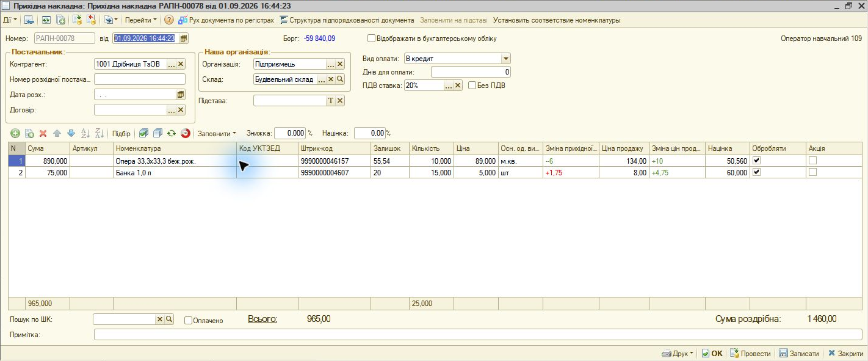This screenshot has width=868, height=361.
Task: Sort table rows descending Z-A
Action: click(99, 133)
